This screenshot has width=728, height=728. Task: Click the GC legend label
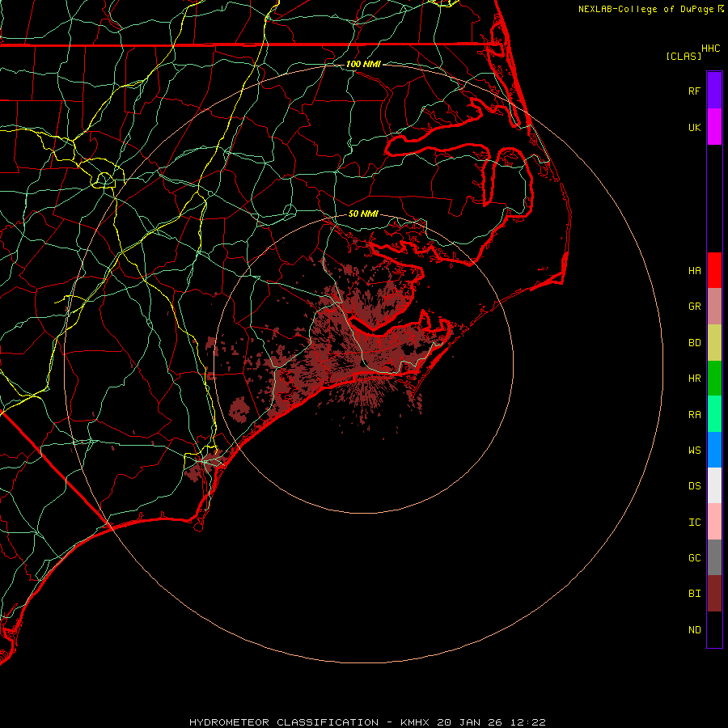[694, 558]
